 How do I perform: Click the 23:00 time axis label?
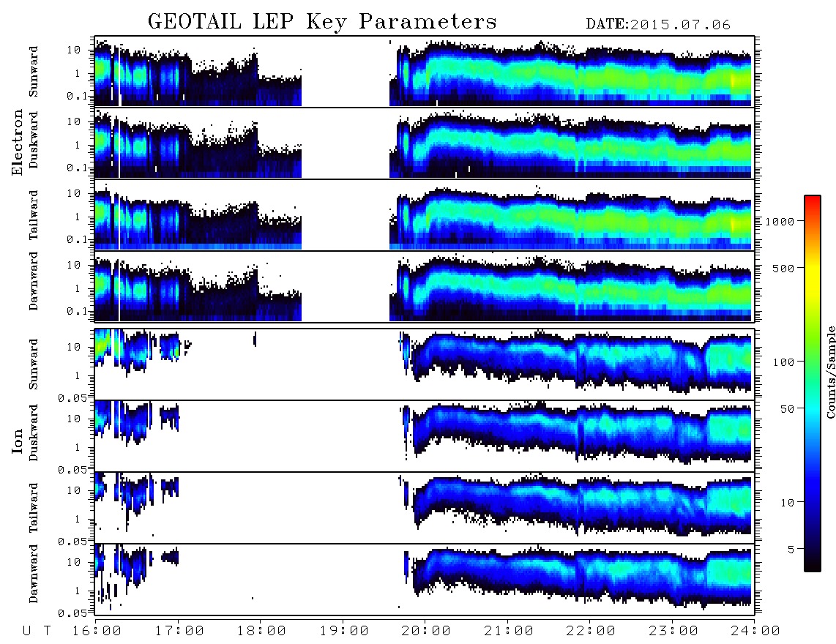point(673,632)
